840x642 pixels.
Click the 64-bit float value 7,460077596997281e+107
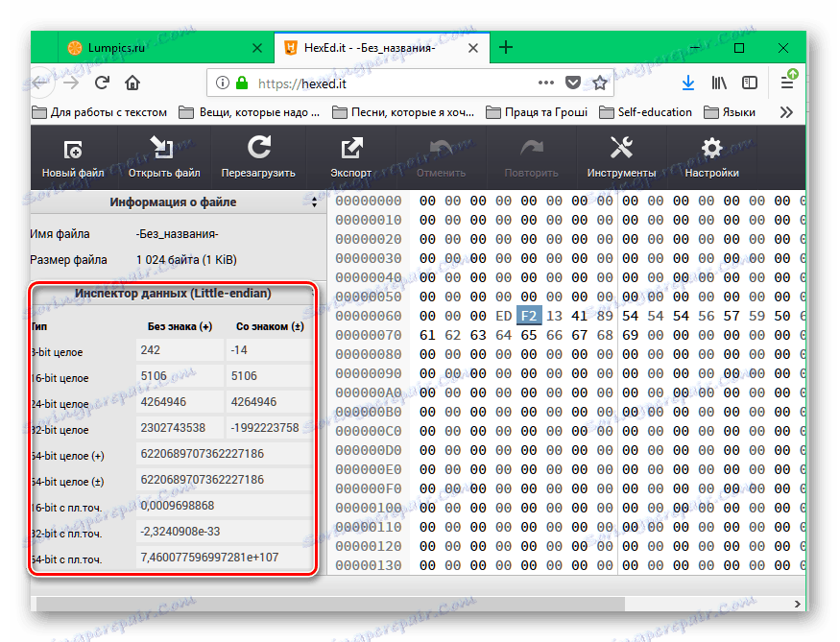coord(224,558)
